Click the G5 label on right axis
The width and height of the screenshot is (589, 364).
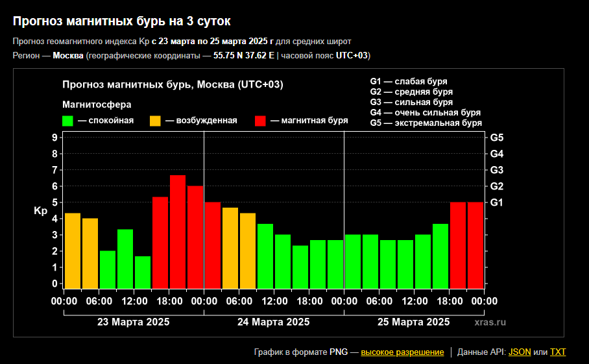[x=497, y=138]
